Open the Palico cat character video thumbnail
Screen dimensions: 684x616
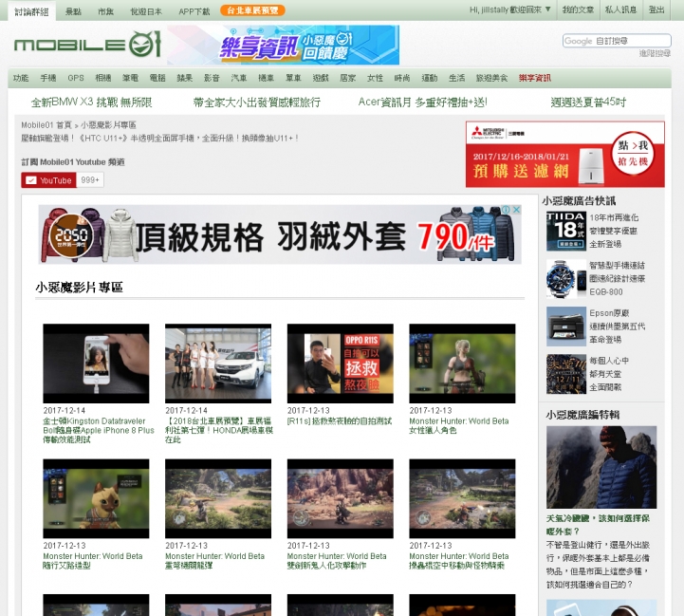(96, 498)
